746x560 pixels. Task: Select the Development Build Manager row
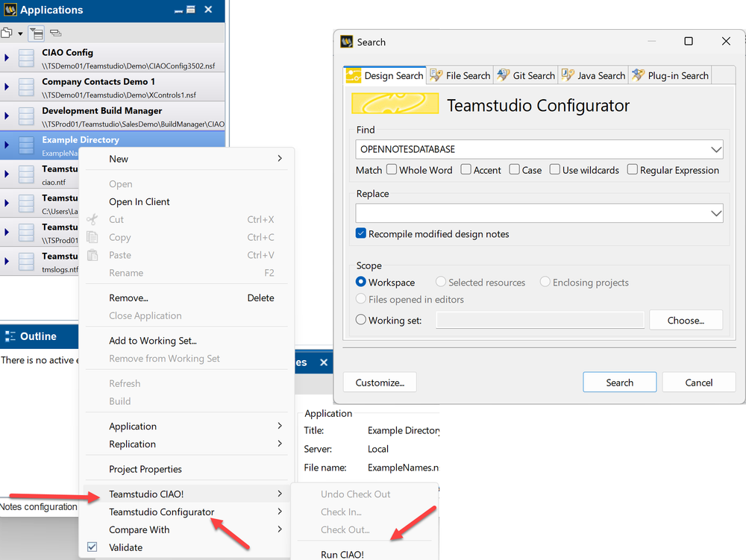pyautogui.click(x=113, y=116)
